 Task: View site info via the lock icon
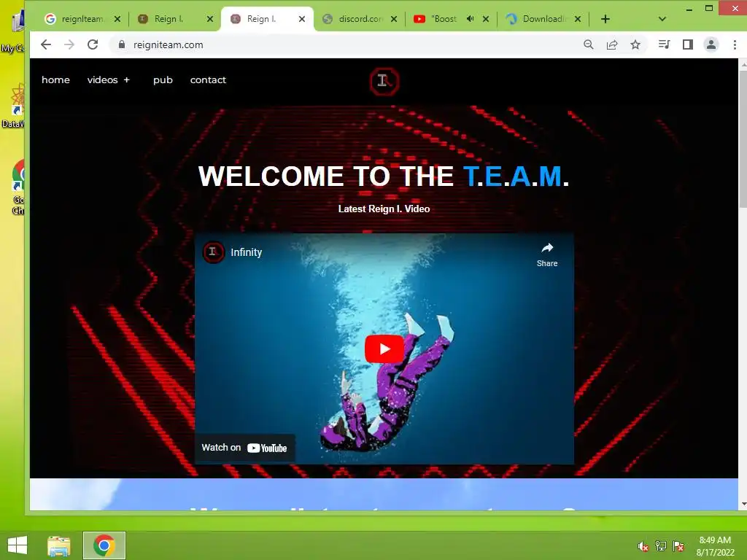[x=122, y=44]
